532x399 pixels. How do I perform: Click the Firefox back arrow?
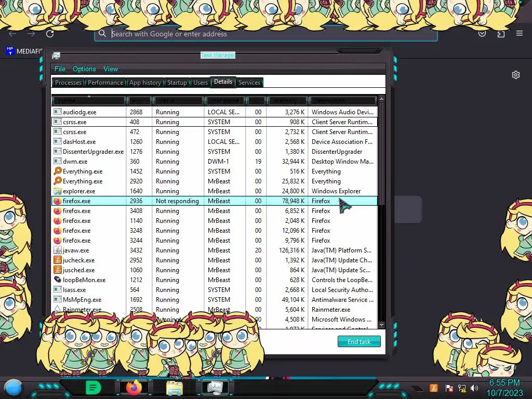click(x=12, y=34)
